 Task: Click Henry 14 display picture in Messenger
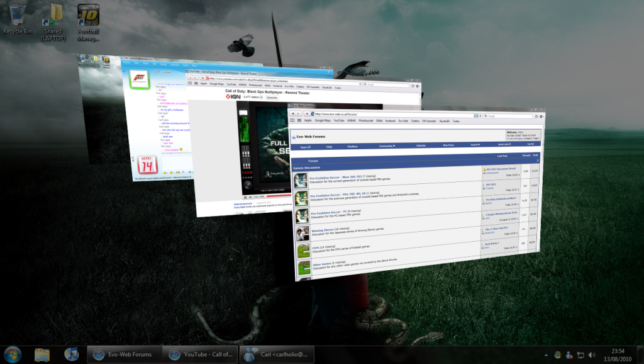pos(147,165)
